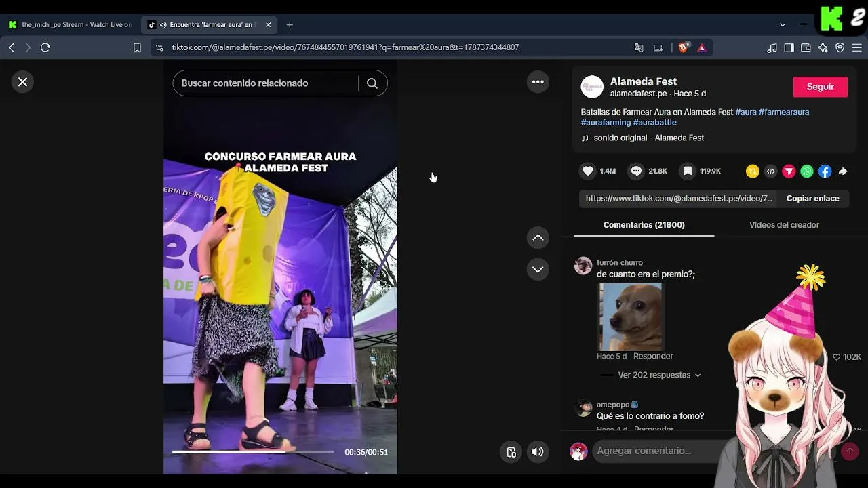Viewport: 868px width, 488px height.
Task: Seek on the video progress bar
Action: 253,451
